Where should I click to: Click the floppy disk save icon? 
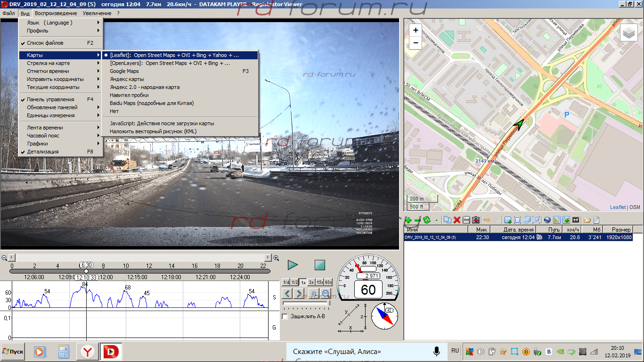pyautogui.click(x=466, y=220)
